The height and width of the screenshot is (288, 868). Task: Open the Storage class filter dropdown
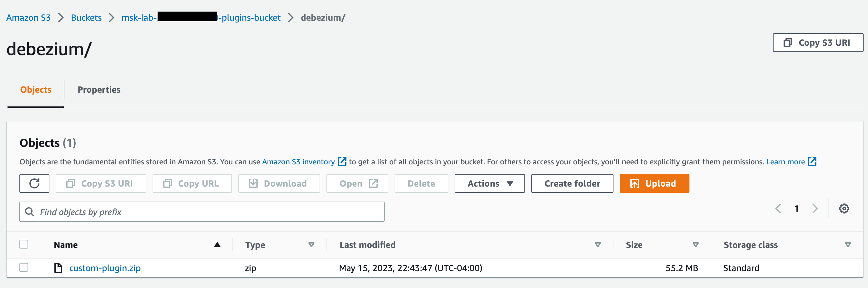pos(848,245)
